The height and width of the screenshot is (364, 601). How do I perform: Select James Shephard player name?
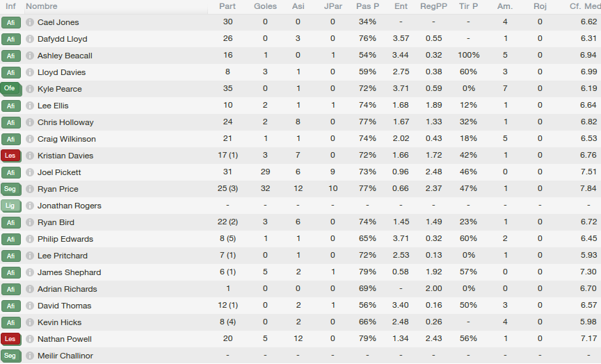[70, 272]
